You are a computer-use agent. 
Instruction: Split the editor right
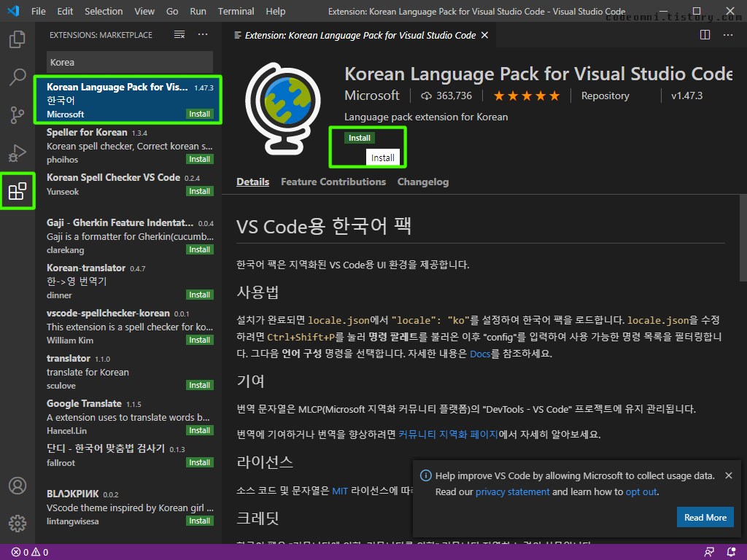point(705,35)
